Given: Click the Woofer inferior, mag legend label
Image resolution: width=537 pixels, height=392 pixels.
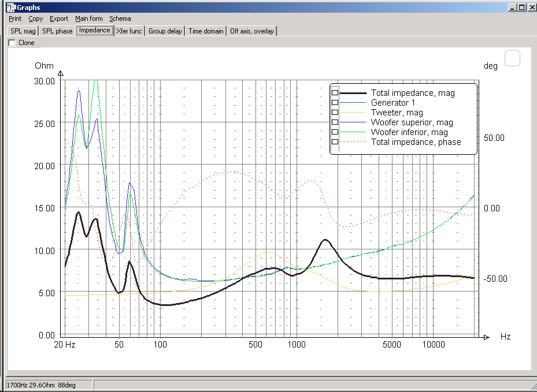Looking at the screenshot, I should [x=410, y=132].
